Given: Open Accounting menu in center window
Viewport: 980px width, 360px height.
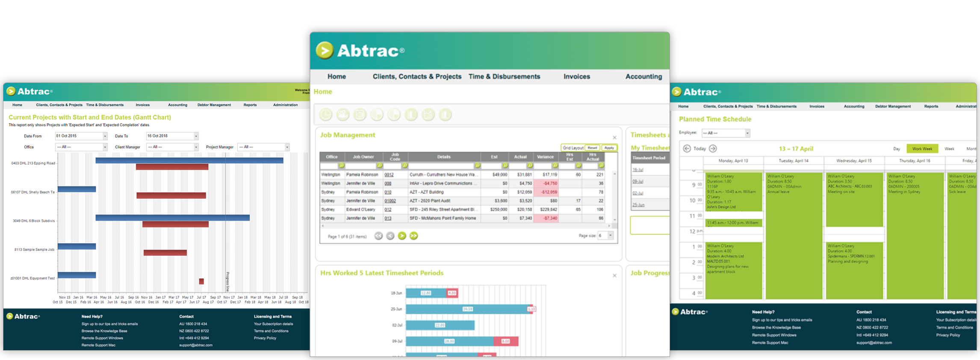Looking at the screenshot, I should click(643, 77).
